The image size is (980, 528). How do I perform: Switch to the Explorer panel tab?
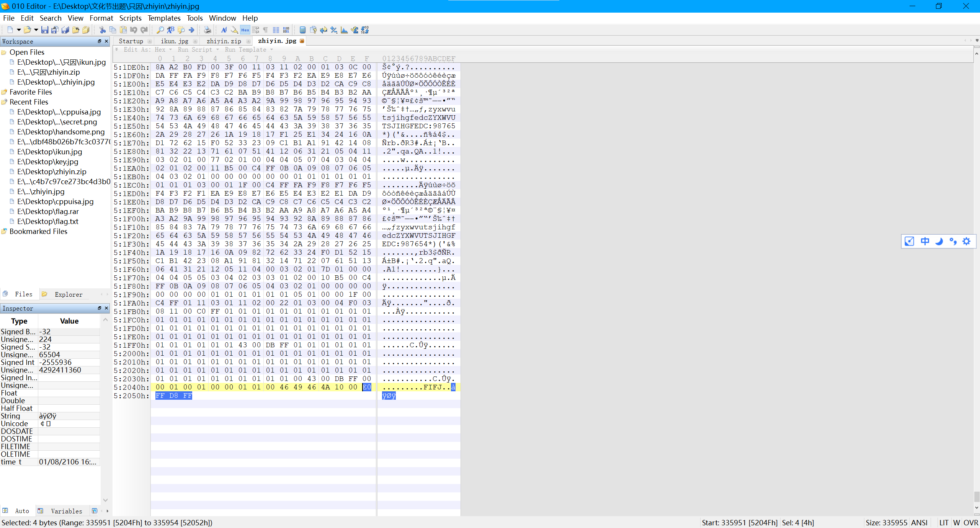click(68, 294)
